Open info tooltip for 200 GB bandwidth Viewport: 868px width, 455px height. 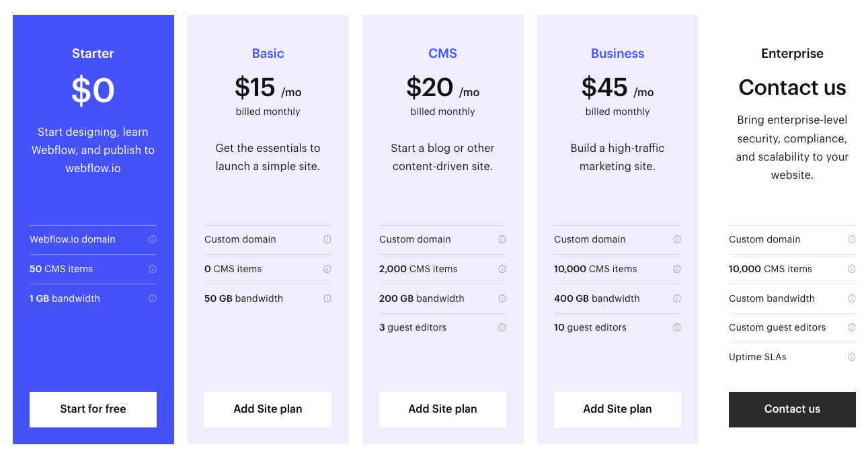[502, 298]
